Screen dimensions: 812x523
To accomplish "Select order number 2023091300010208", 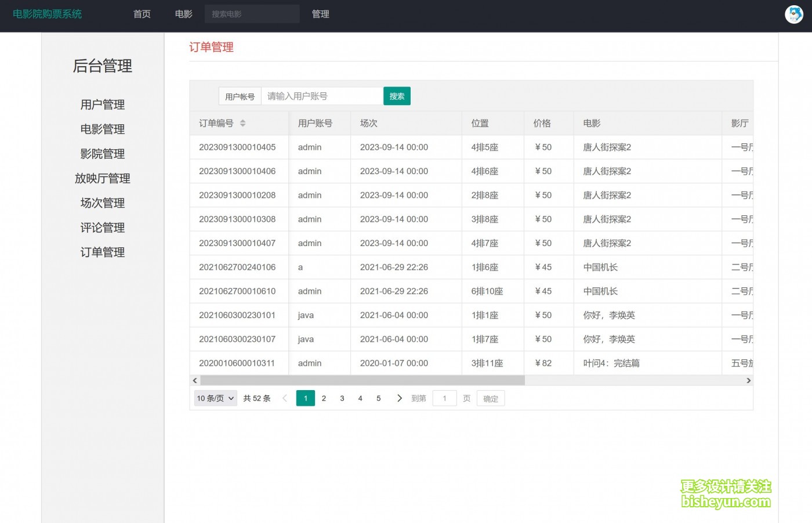I will click(237, 195).
